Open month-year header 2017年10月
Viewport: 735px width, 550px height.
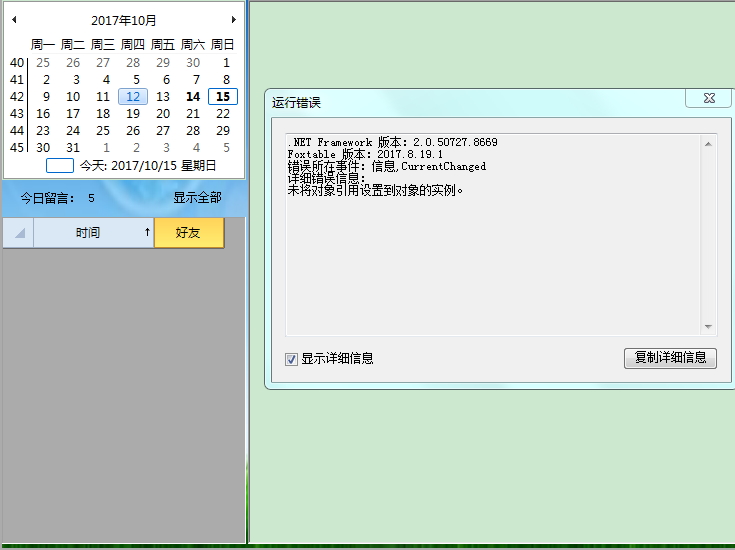coord(124,20)
